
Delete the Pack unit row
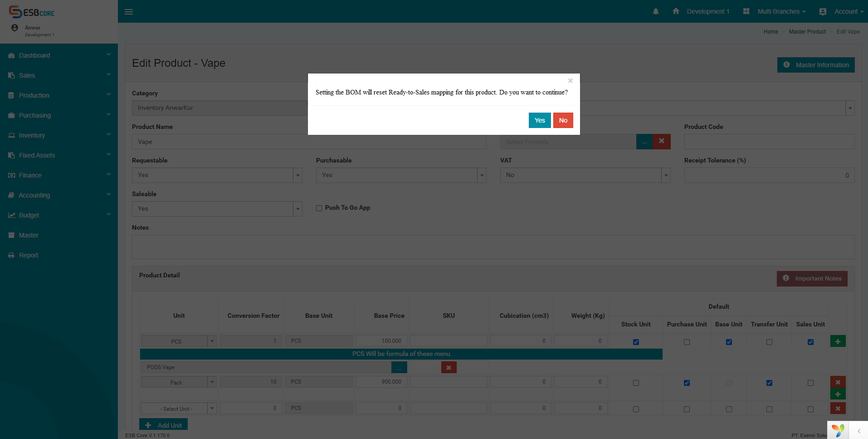coord(838,382)
